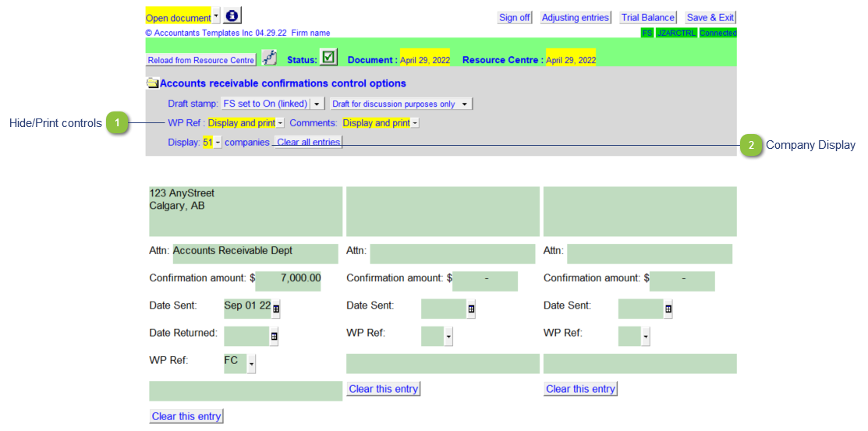This screenshot has width=868, height=431.
Task: Expand the WP Ref Display and print dropdown
Action: 280,123
